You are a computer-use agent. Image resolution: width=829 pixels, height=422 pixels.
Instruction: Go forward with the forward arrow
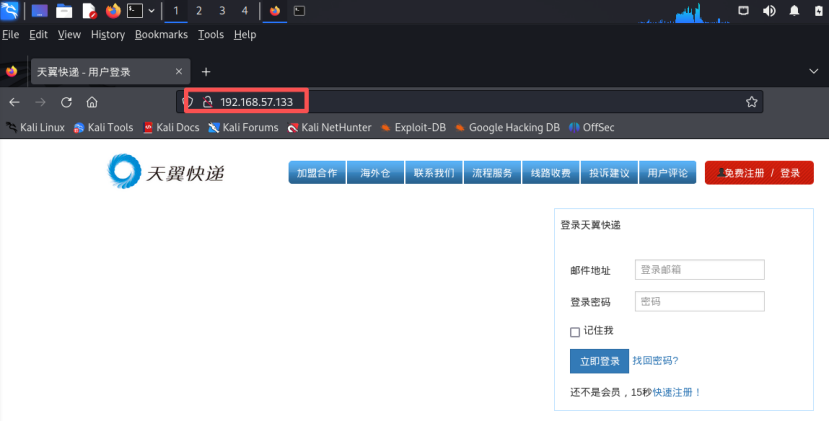(x=40, y=102)
